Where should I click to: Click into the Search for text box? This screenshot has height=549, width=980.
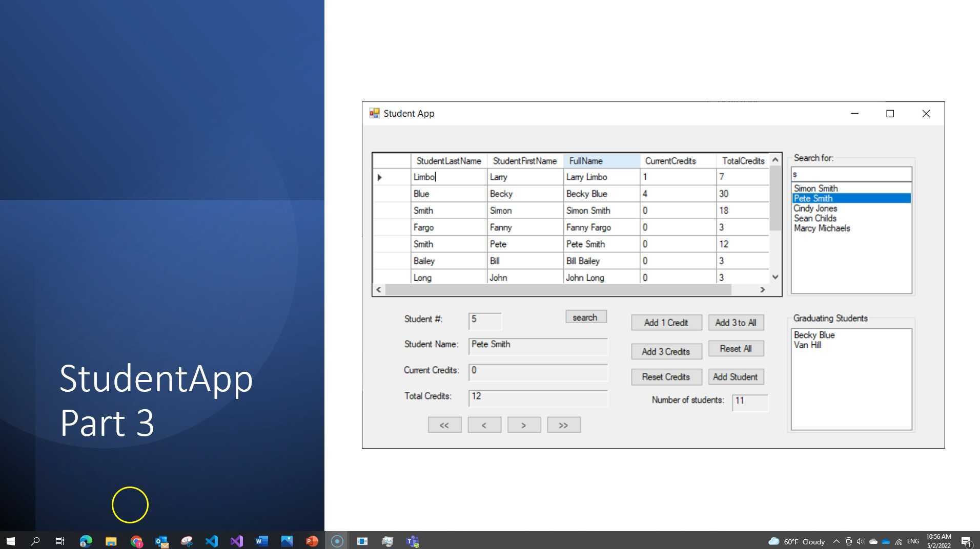click(851, 175)
